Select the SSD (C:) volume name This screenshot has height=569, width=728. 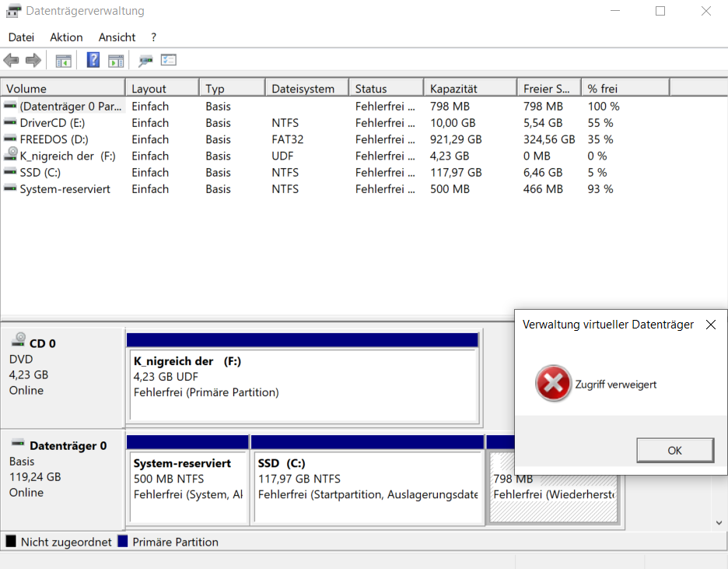pyautogui.click(x=40, y=172)
